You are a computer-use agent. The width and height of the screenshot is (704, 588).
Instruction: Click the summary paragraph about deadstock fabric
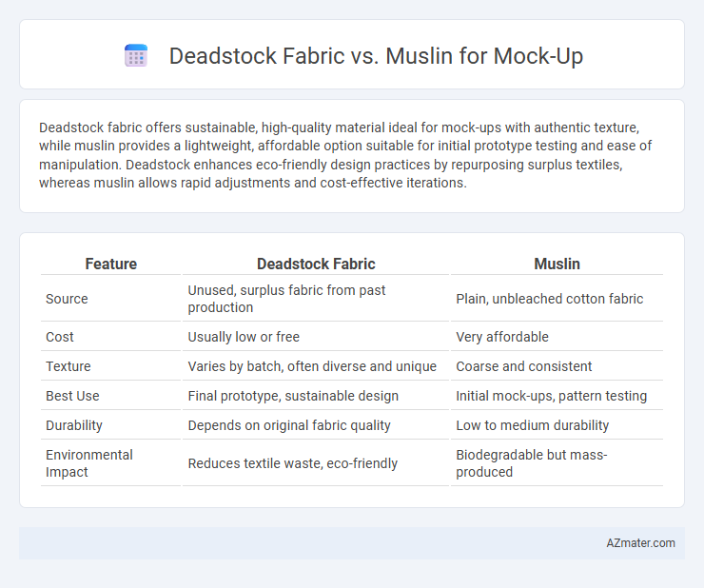345,155
